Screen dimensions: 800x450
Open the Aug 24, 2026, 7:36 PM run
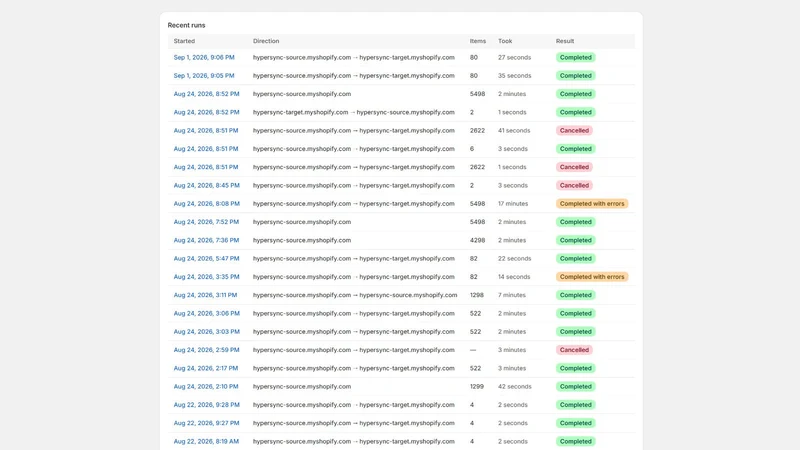click(206, 240)
